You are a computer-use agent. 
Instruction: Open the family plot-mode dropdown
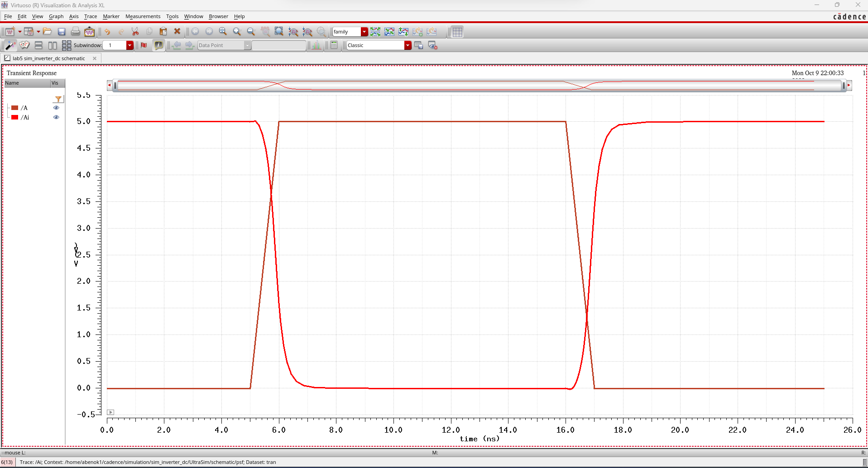pyautogui.click(x=364, y=32)
